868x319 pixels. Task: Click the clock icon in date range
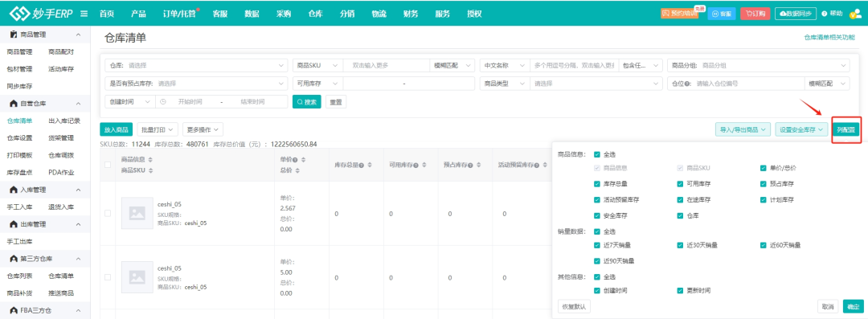pyautogui.click(x=163, y=102)
